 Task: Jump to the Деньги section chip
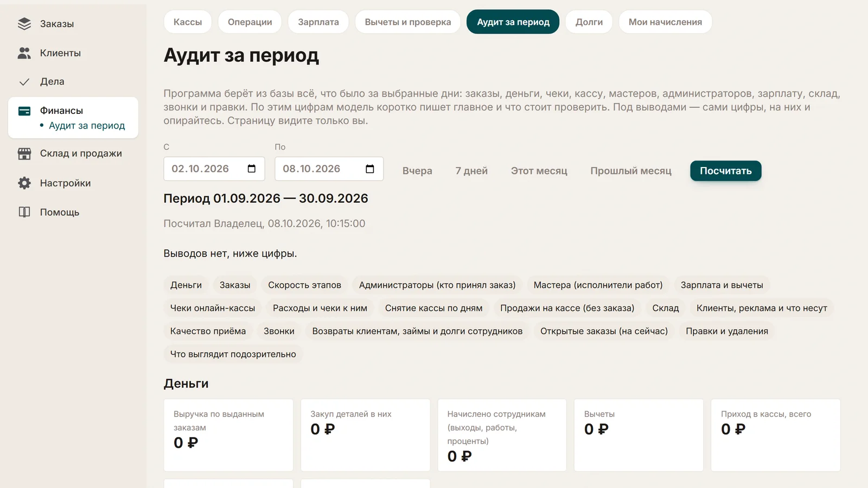(x=186, y=285)
